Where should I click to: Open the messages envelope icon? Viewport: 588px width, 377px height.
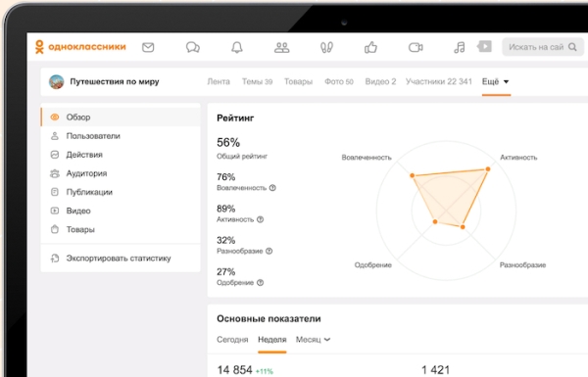(x=148, y=47)
